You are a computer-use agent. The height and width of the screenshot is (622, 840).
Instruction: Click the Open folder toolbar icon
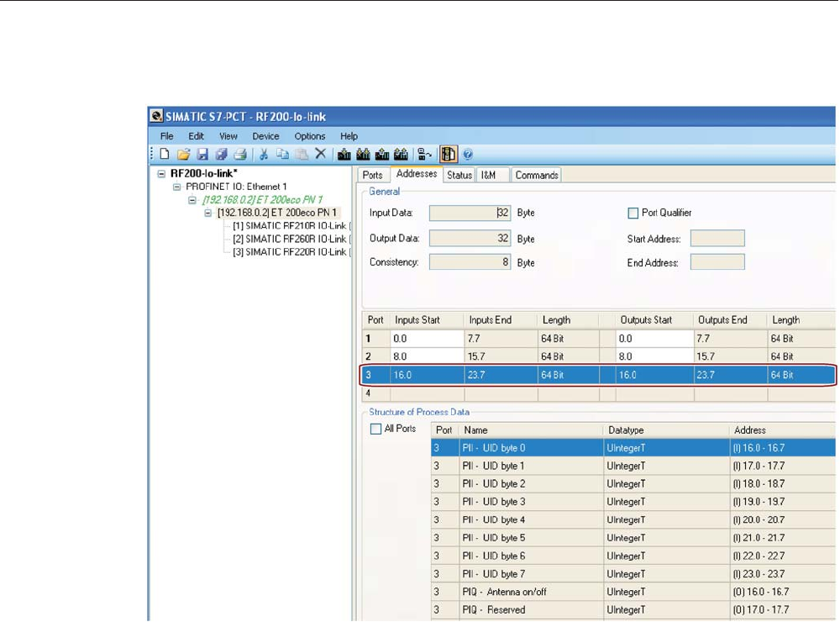pyautogui.click(x=183, y=155)
